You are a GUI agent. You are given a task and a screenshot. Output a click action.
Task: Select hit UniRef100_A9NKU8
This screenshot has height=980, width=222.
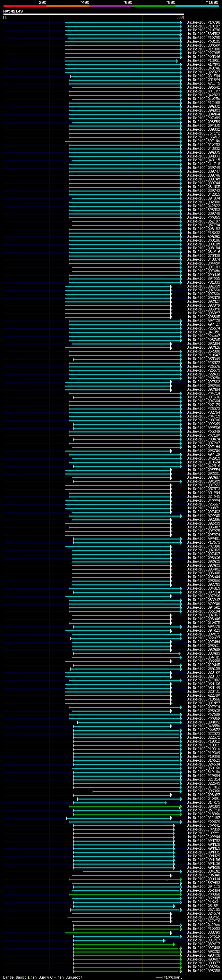[203, 867]
